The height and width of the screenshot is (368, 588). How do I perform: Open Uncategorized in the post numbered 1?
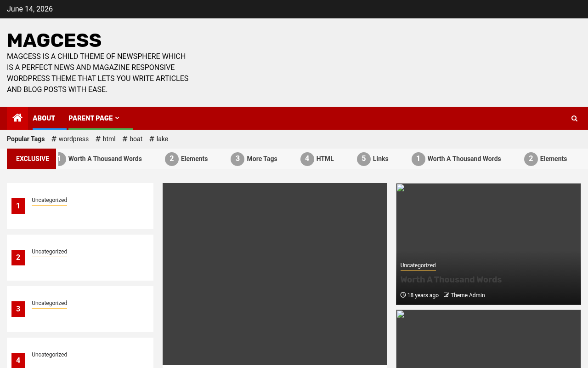[50, 200]
